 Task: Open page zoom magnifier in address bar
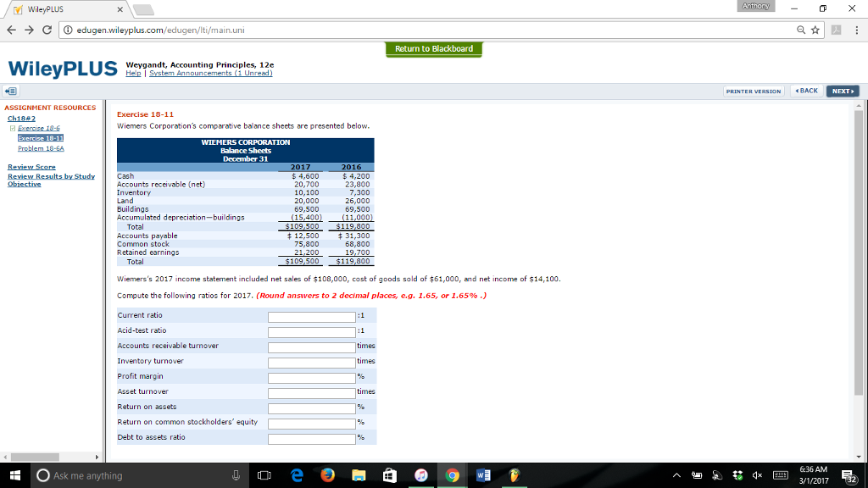pos(800,30)
